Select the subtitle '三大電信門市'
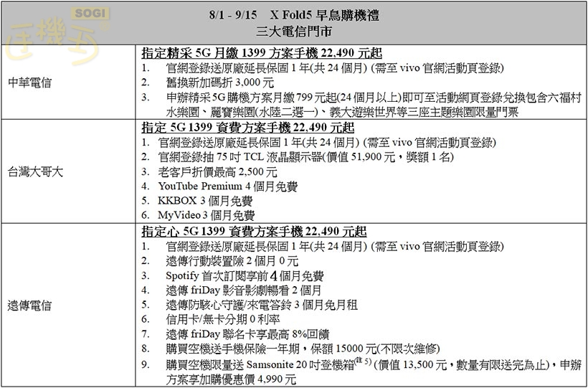The image size is (588, 388). 294,32
